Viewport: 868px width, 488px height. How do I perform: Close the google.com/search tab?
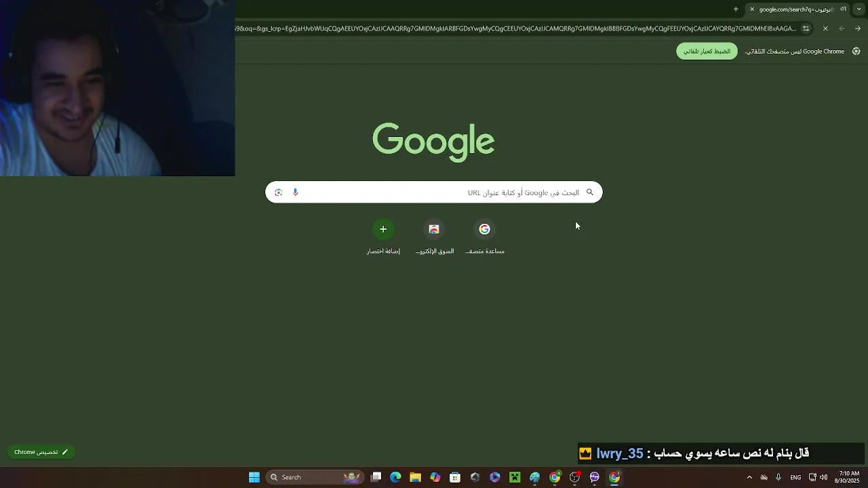pos(752,9)
